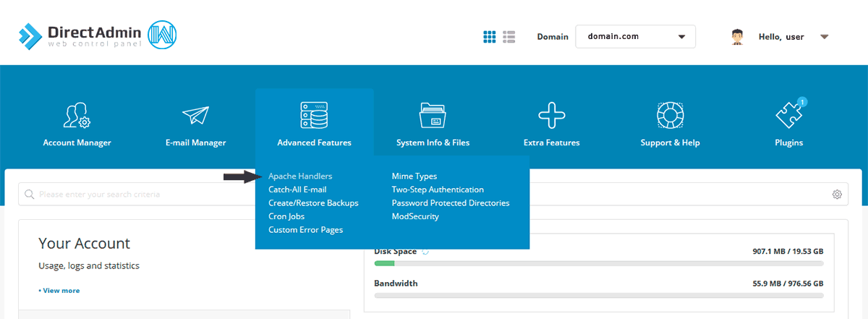This screenshot has height=319, width=868.
Task: Click the Account Manager label
Action: point(77,143)
